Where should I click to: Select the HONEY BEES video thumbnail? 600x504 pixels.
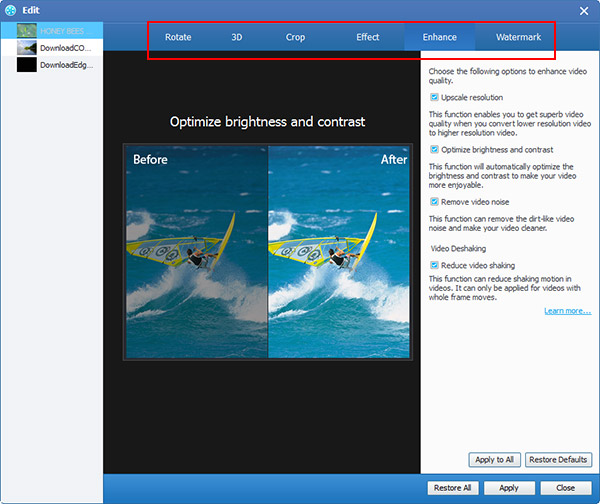pos(27,31)
